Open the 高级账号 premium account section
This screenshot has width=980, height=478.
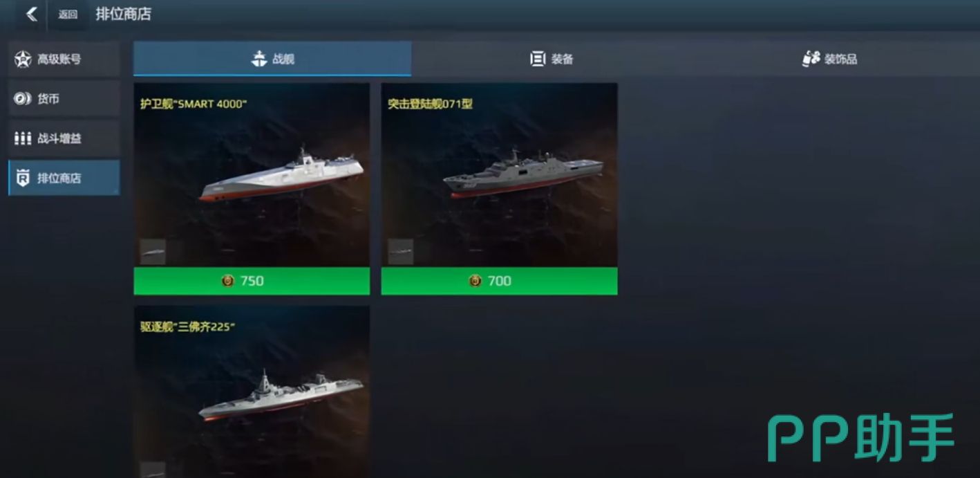pos(64,59)
